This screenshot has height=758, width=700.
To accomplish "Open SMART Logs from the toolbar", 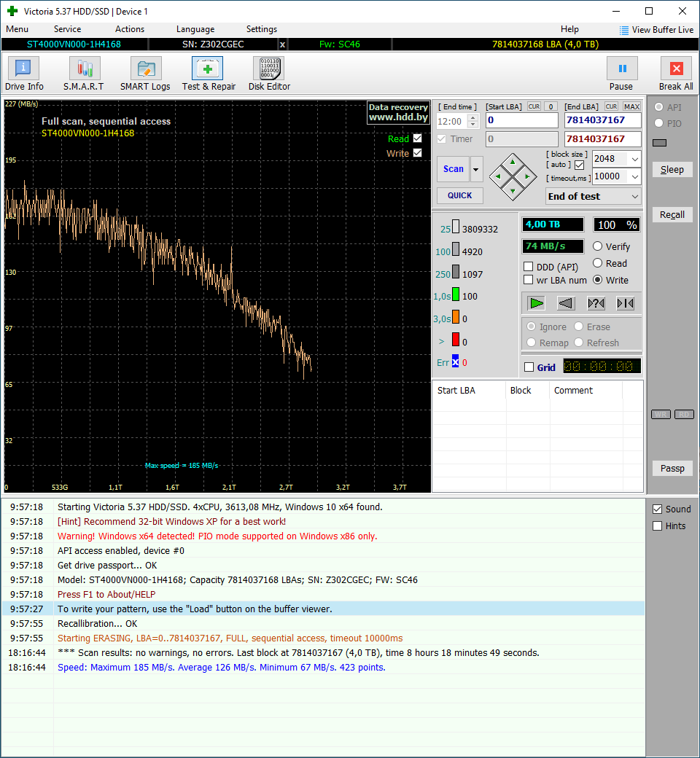I will tap(145, 74).
